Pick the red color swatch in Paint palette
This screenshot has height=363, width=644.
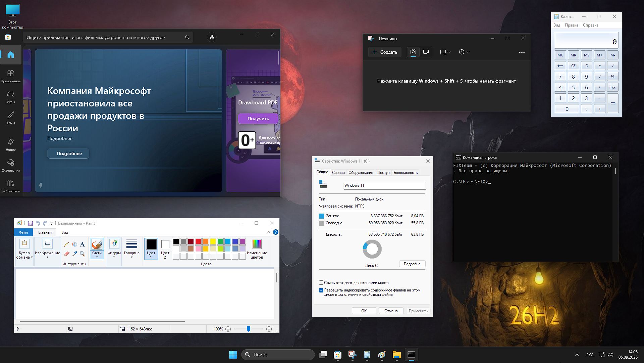(198, 241)
